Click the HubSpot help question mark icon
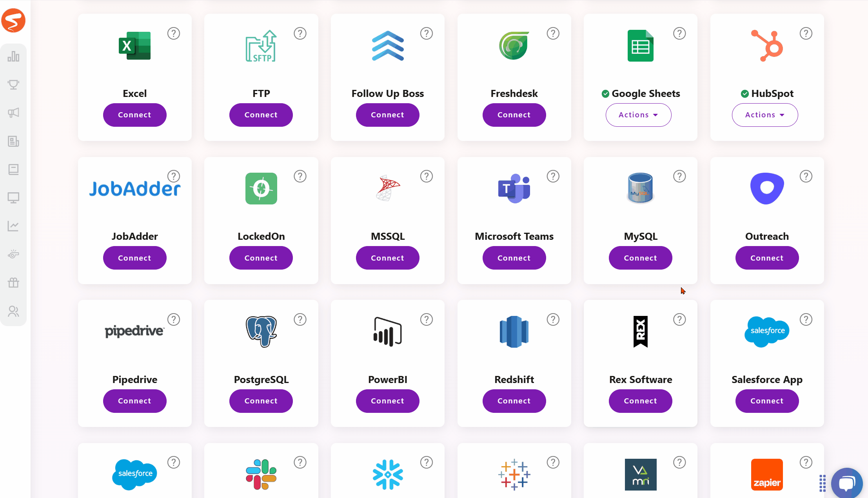The image size is (868, 498). (806, 33)
